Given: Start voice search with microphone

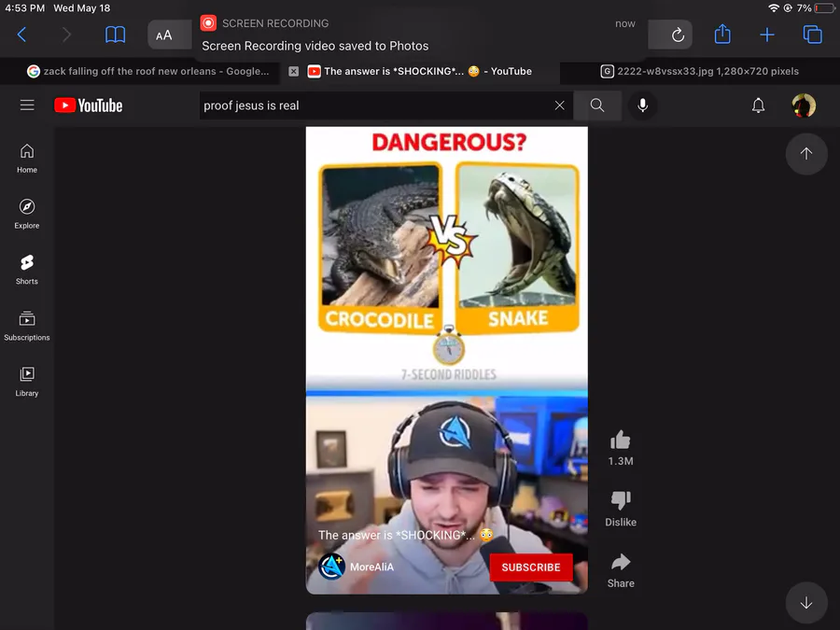Looking at the screenshot, I should [x=642, y=105].
